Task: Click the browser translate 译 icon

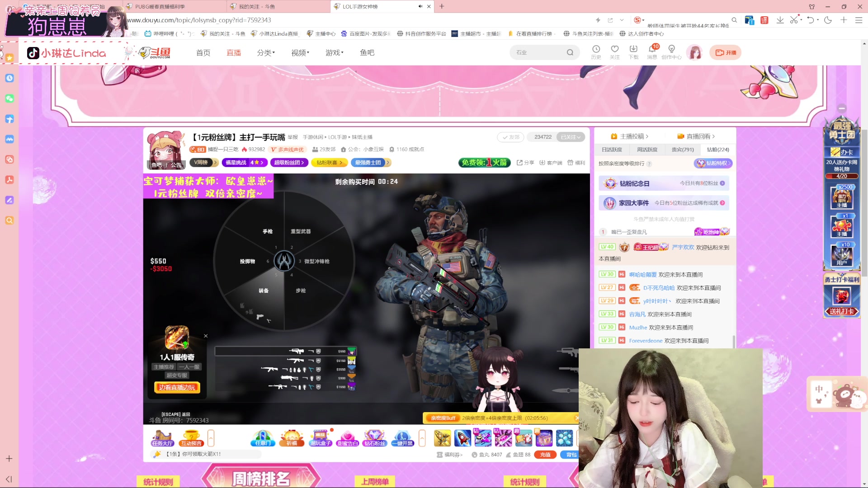Action: click(764, 20)
